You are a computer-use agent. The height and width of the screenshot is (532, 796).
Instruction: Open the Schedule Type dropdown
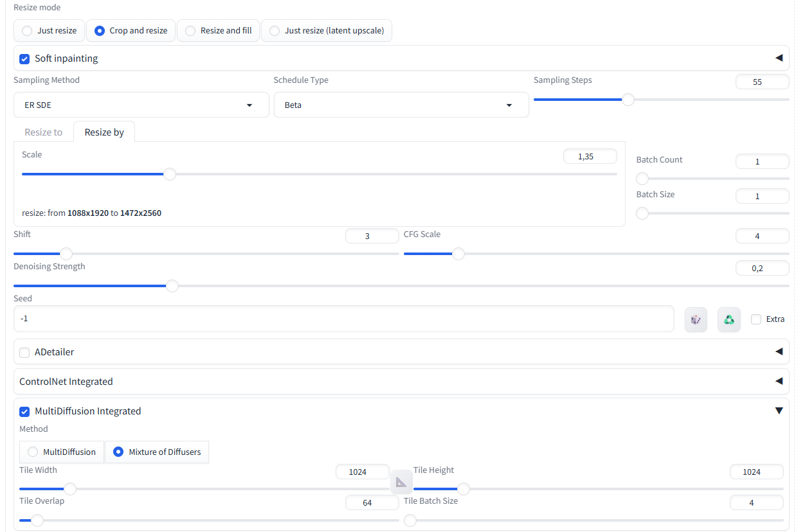(x=401, y=105)
